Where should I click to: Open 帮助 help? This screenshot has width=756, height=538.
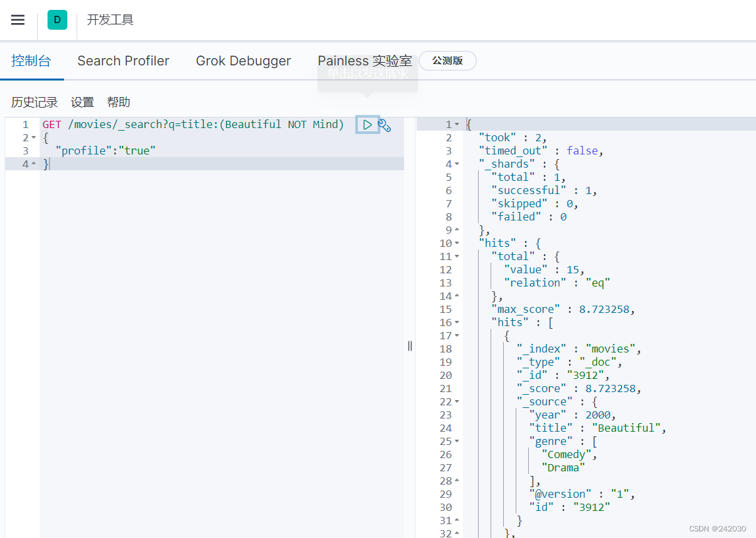119,102
